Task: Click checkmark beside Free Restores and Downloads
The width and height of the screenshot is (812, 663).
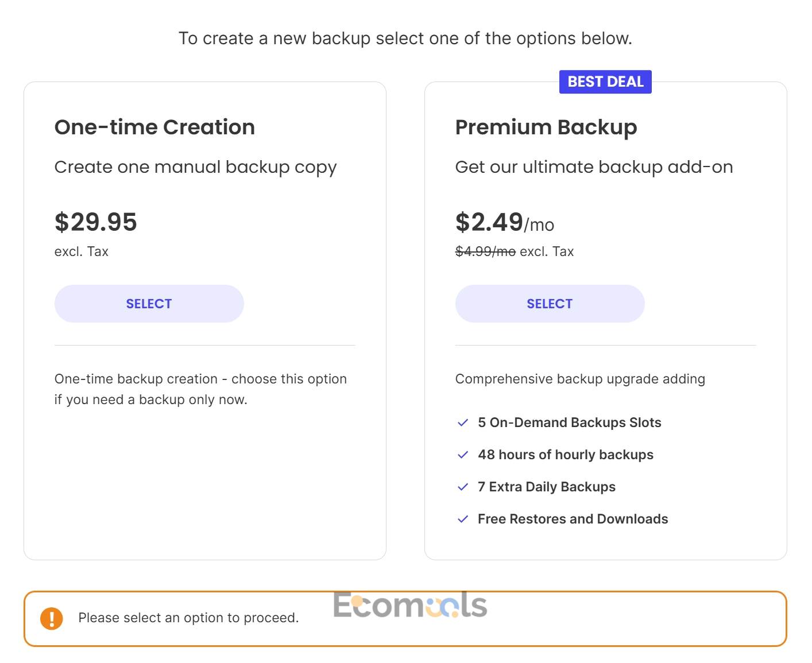Action: (463, 519)
